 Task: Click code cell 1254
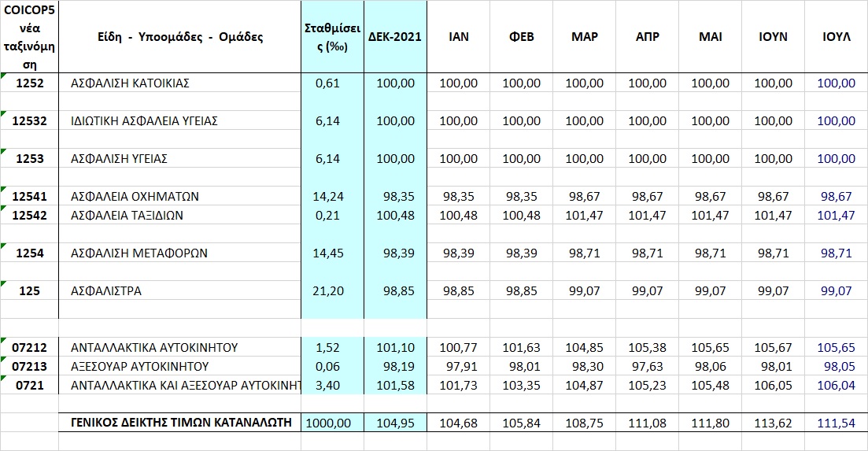click(x=29, y=253)
